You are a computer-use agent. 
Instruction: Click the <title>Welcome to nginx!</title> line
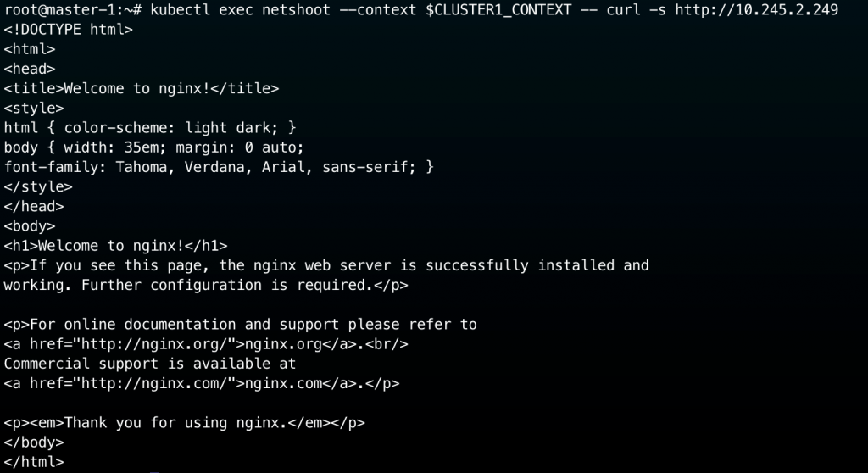point(142,88)
